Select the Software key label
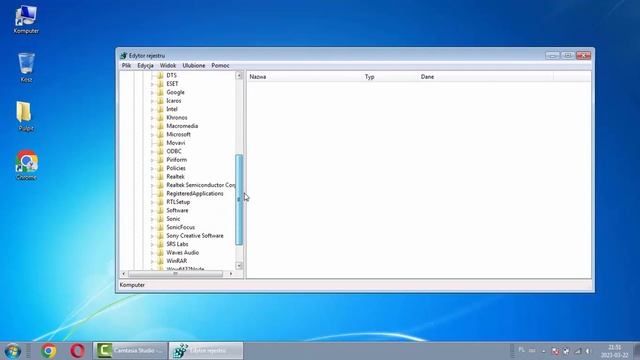The height and width of the screenshot is (360, 640). pyautogui.click(x=177, y=210)
